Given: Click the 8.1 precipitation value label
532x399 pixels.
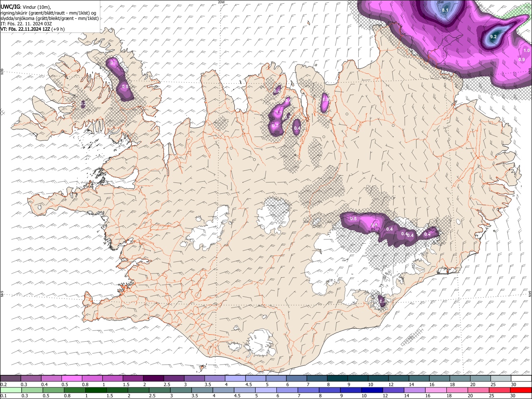Looking at the screenshot, I should [445, 10].
